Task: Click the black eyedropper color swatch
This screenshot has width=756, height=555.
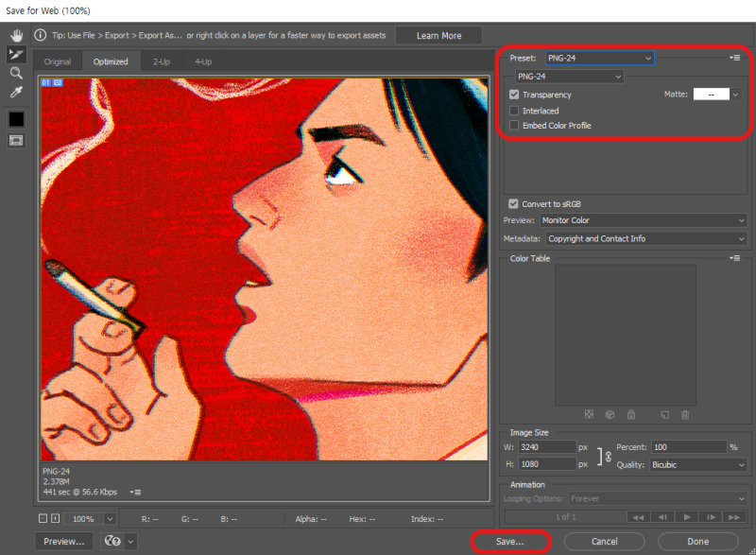Action: [x=16, y=119]
